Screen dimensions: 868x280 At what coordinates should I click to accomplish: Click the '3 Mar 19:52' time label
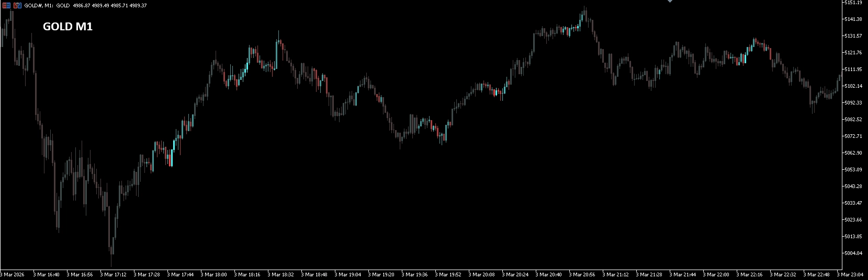coord(448,275)
